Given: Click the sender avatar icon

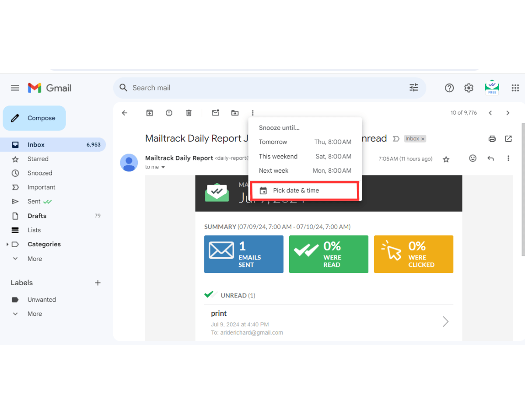Looking at the screenshot, I should coord(129,162).
